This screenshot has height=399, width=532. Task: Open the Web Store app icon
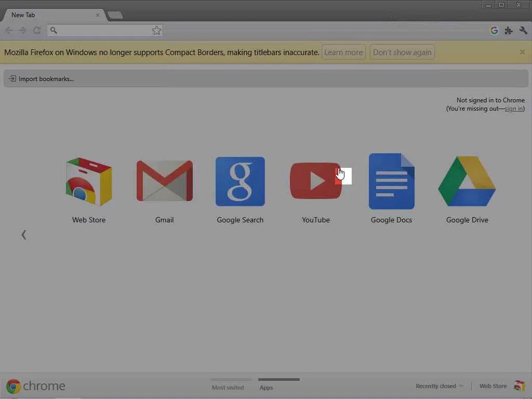tap(89, 181)
